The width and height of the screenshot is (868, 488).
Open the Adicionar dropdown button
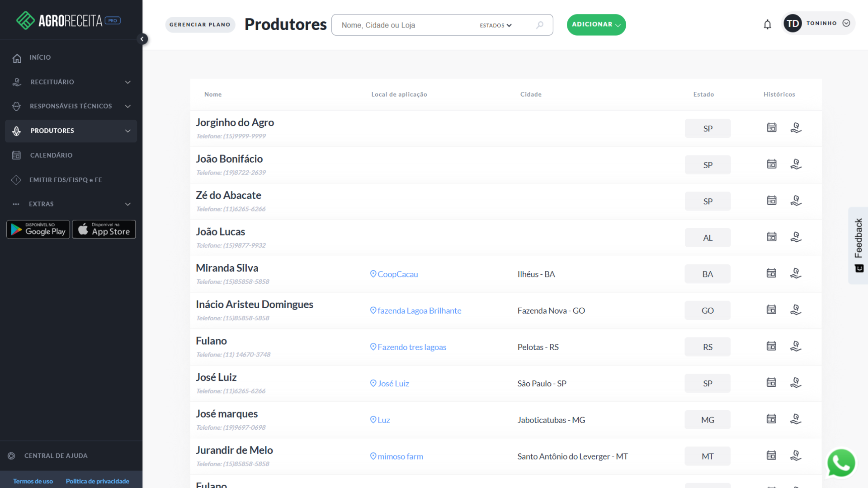point(596,24)
